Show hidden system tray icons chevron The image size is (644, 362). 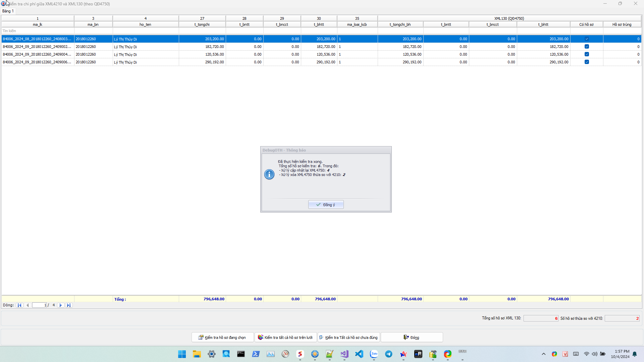pos(543,354)
